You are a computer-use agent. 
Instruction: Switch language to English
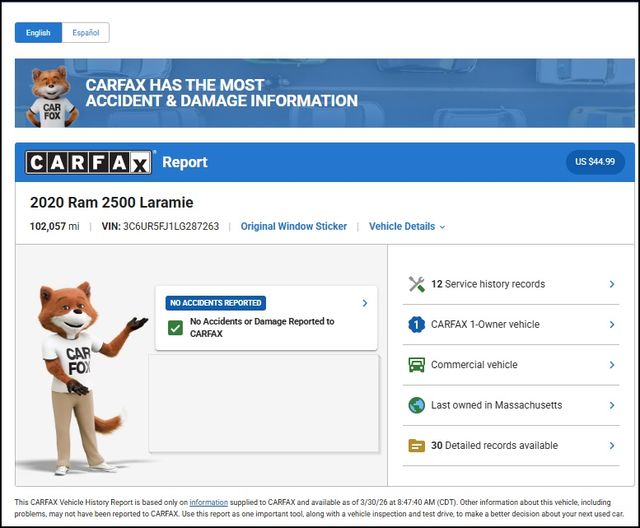coord(38,33)
